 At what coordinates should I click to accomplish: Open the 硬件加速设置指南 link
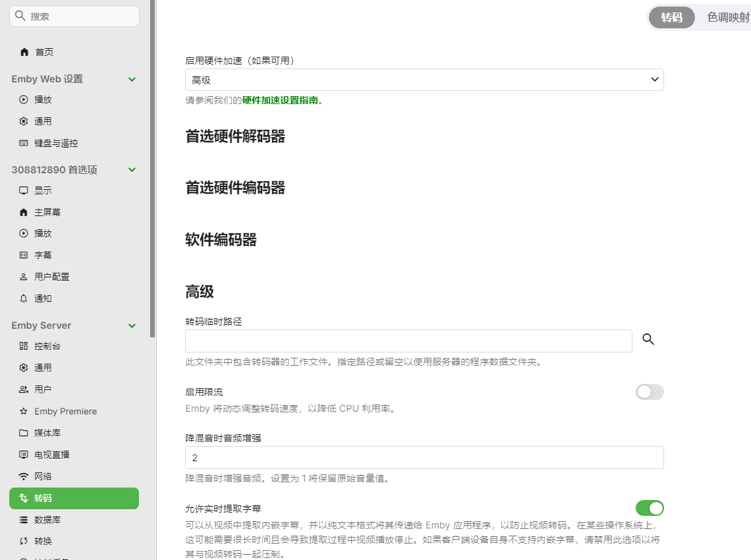pos(280,101)
